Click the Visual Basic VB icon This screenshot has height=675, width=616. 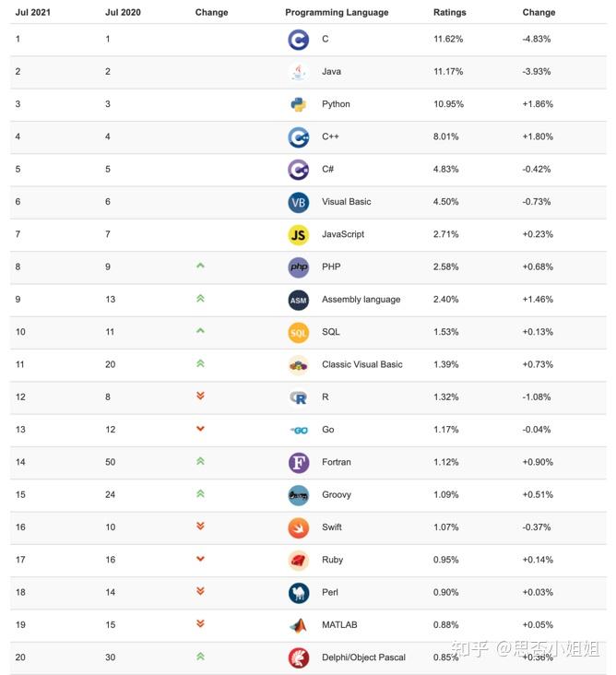coord(298,202)
